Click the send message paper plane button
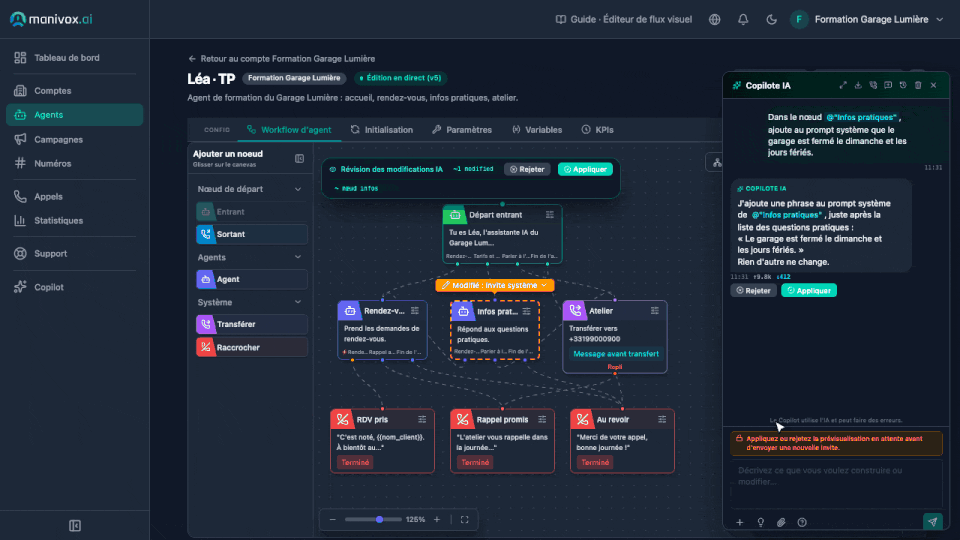Viewport: 960px width, 540px height. pyautogui.click(x=932, y=522)
